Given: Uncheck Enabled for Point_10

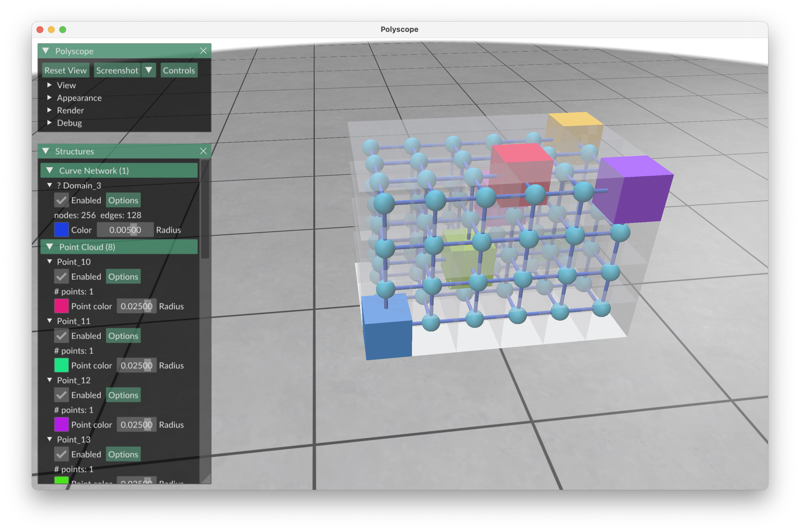Looking at the screenshot, I should click(62, 277).
